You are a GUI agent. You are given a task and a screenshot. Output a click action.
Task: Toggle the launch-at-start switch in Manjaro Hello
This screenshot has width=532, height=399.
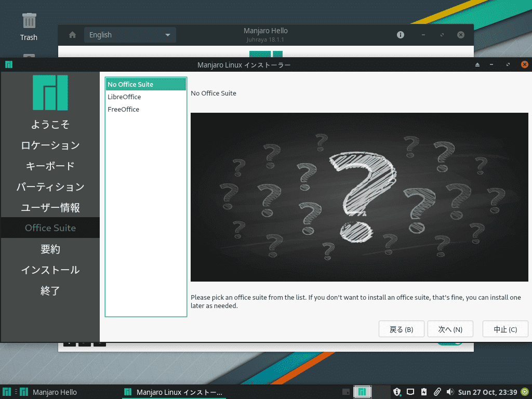pyautogui.click(x=450, y=343)
